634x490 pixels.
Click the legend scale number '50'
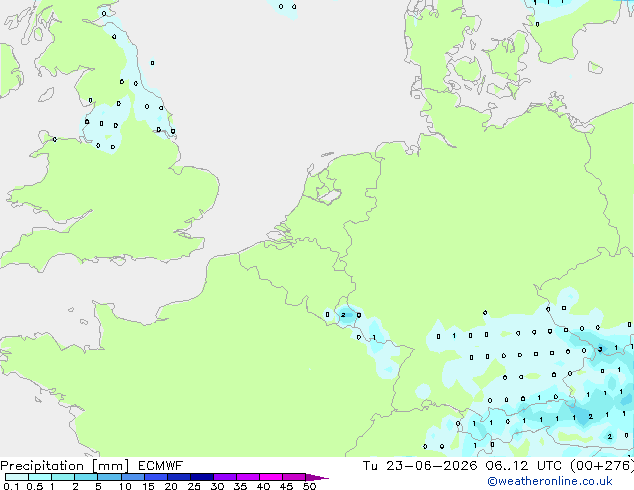309,486
